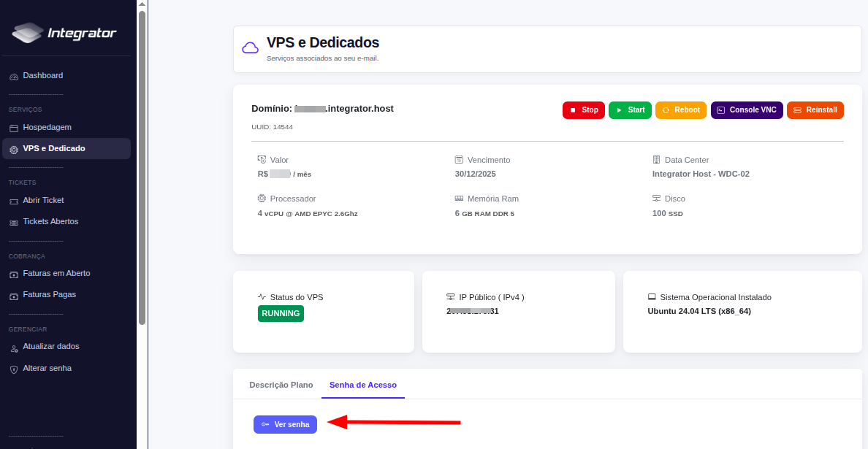Click the Dashboard gauge icon

tap(14, 76)
